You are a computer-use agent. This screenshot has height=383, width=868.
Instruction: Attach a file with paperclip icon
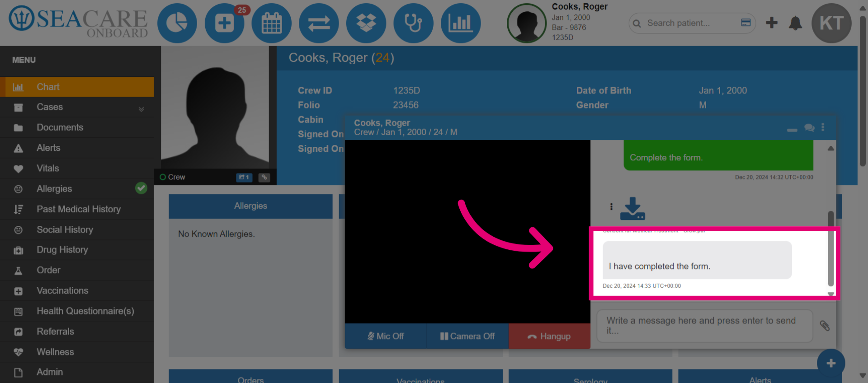(825, 326)
